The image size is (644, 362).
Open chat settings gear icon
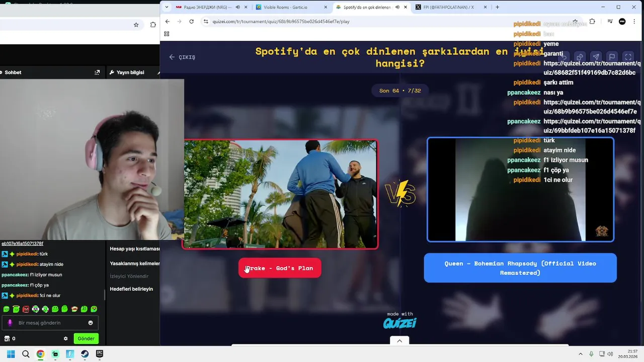coord(65,338)
